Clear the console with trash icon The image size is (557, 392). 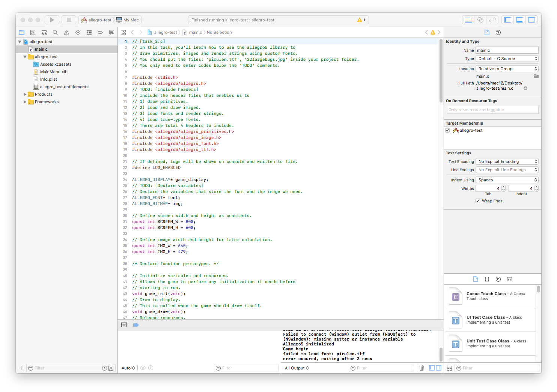coord(422,368)
